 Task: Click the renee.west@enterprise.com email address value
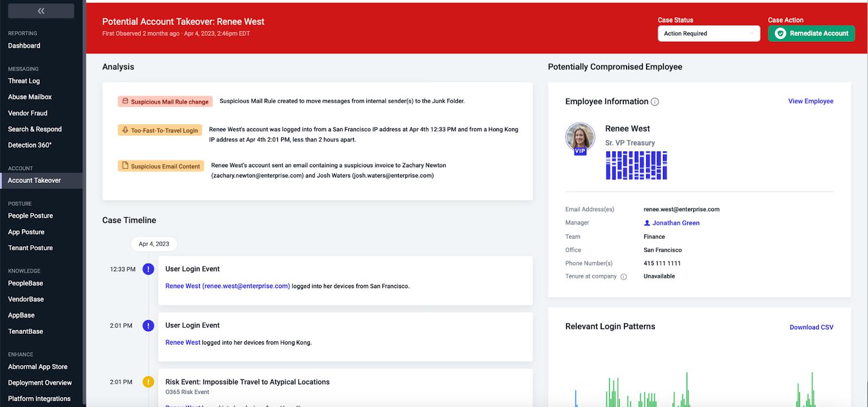pyautogui.click(x=681, y=209)
